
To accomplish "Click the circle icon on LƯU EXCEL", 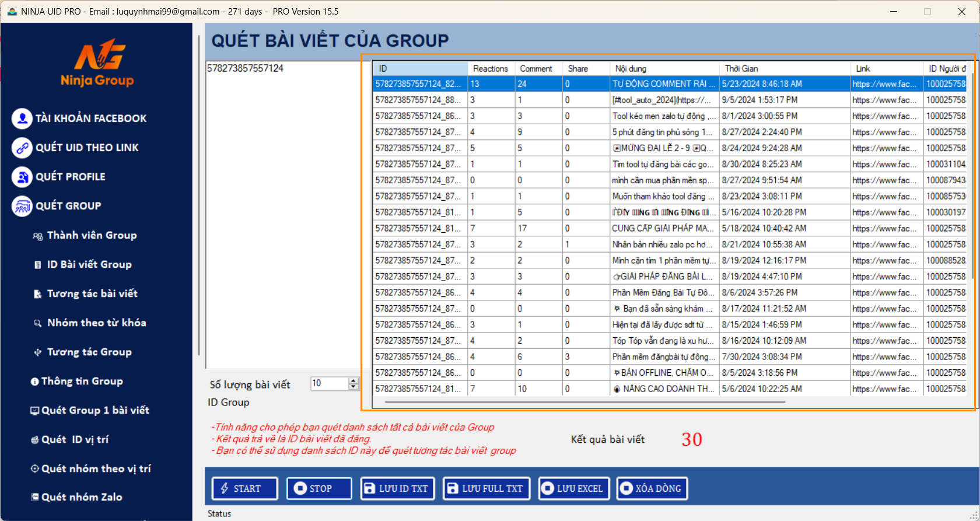I will [x=548, y=488].
